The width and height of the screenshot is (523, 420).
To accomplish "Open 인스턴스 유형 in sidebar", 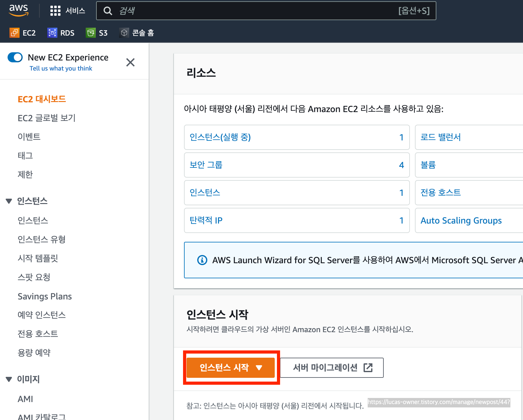I will [x=42, y=239].
